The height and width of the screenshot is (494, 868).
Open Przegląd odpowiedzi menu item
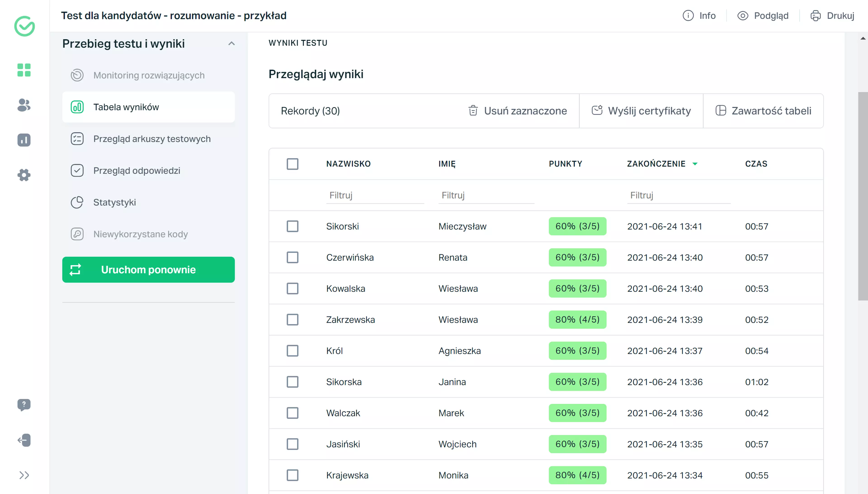click(x=148, y=170)
